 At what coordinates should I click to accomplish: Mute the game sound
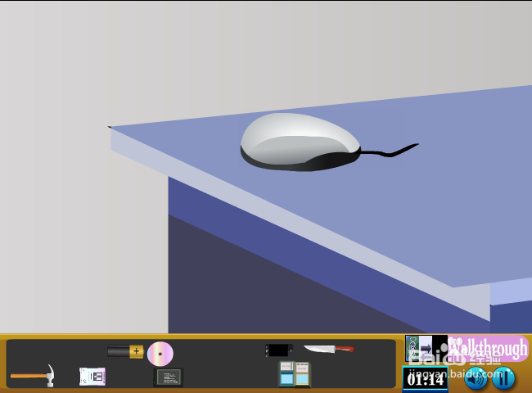(476, 378)
